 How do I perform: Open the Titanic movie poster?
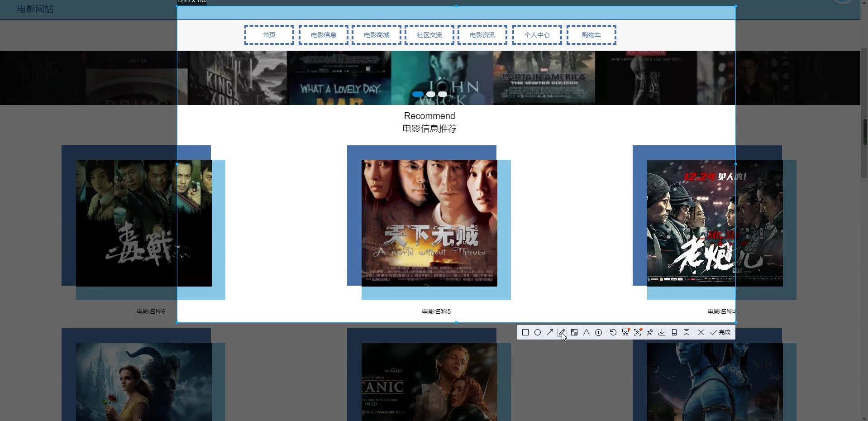point(429,382)
